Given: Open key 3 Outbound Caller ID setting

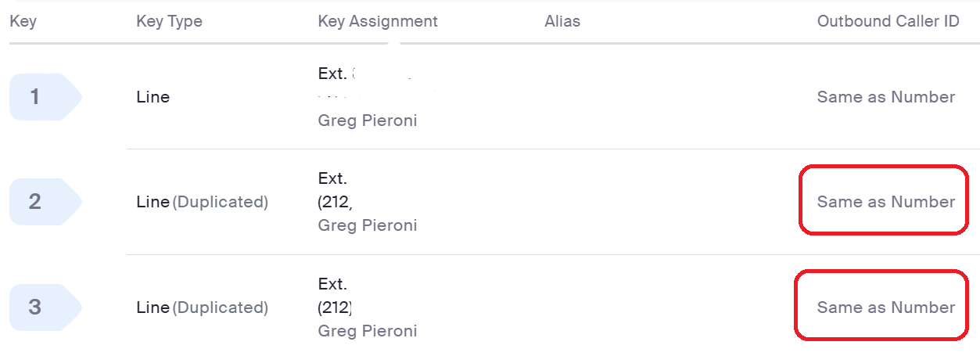Looking at the screenshot, I should tap(885, 307).
